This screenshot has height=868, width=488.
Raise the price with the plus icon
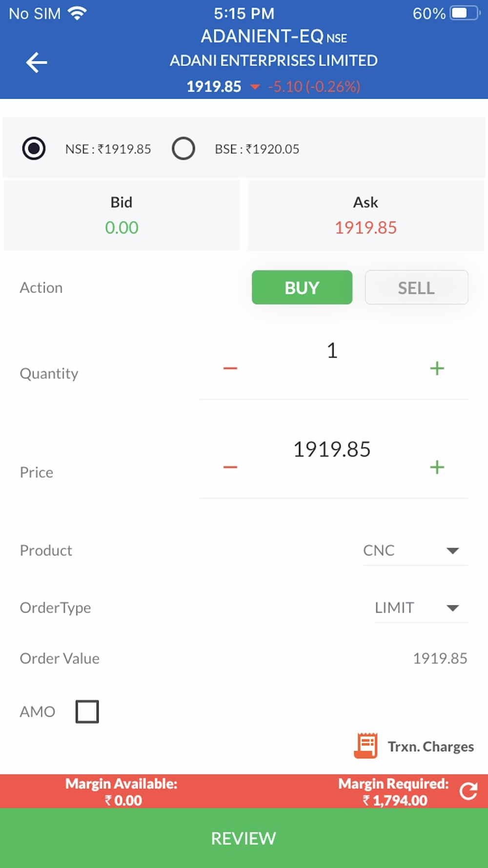click(437, 467)
